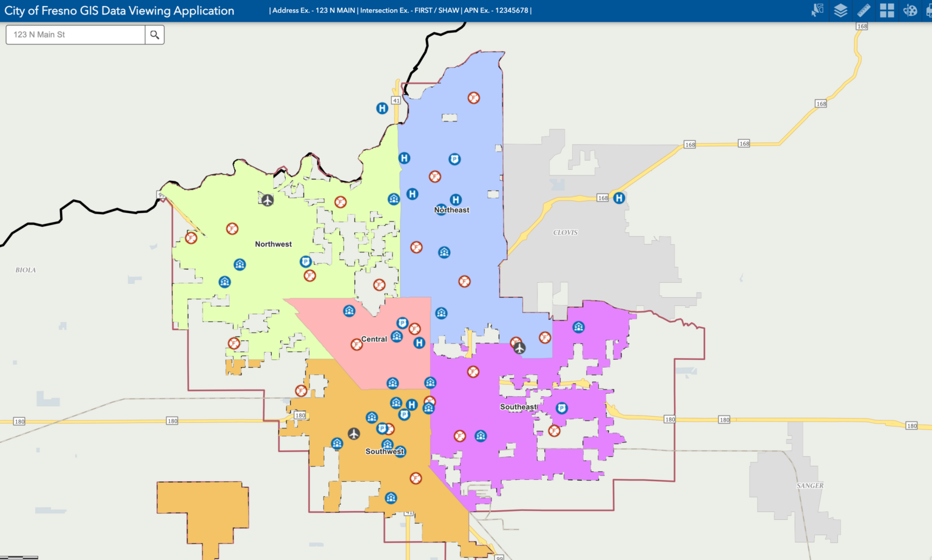
Task: Click the hospital marker near Clovis on Route 168
Action: tap(618, 197)
